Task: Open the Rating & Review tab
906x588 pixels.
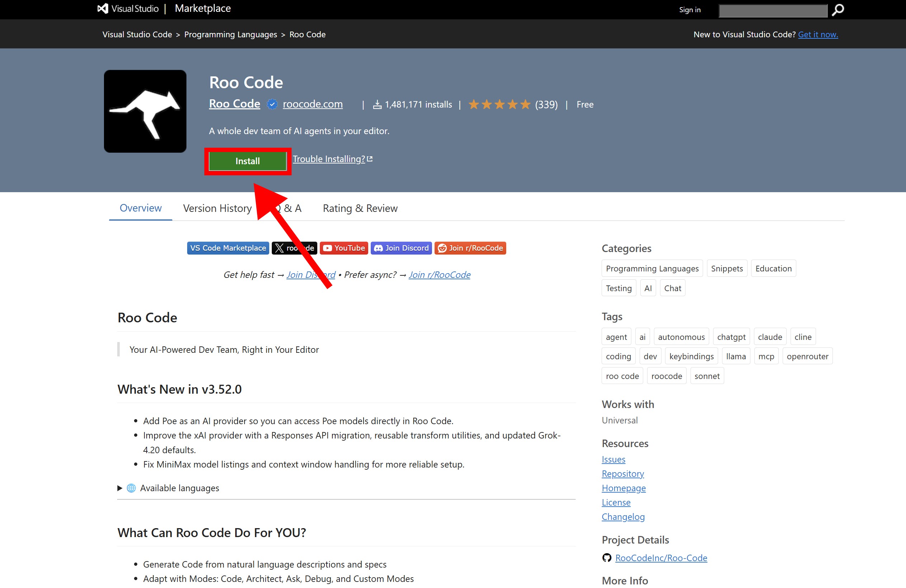Action: tap(360, 208)
